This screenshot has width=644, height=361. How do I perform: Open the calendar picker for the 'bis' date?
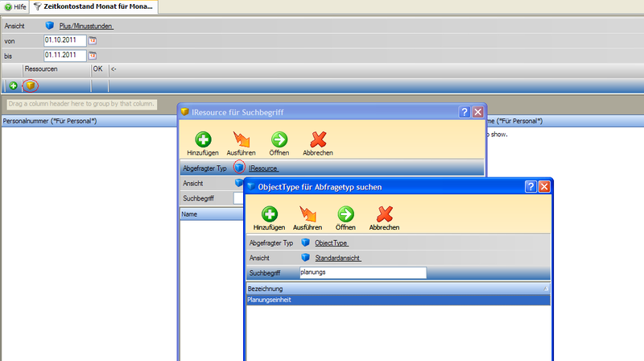92,56
